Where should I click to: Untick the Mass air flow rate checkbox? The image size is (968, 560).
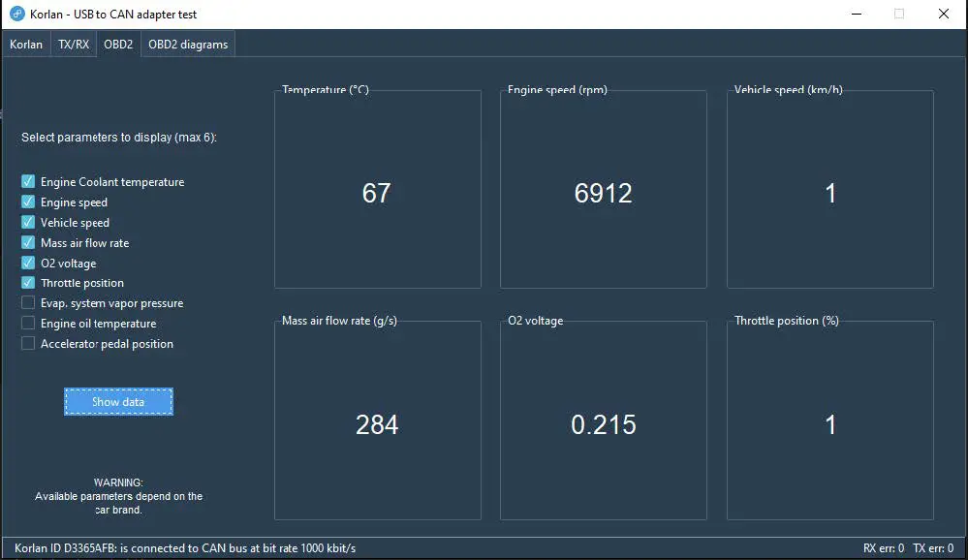(28, 243)
